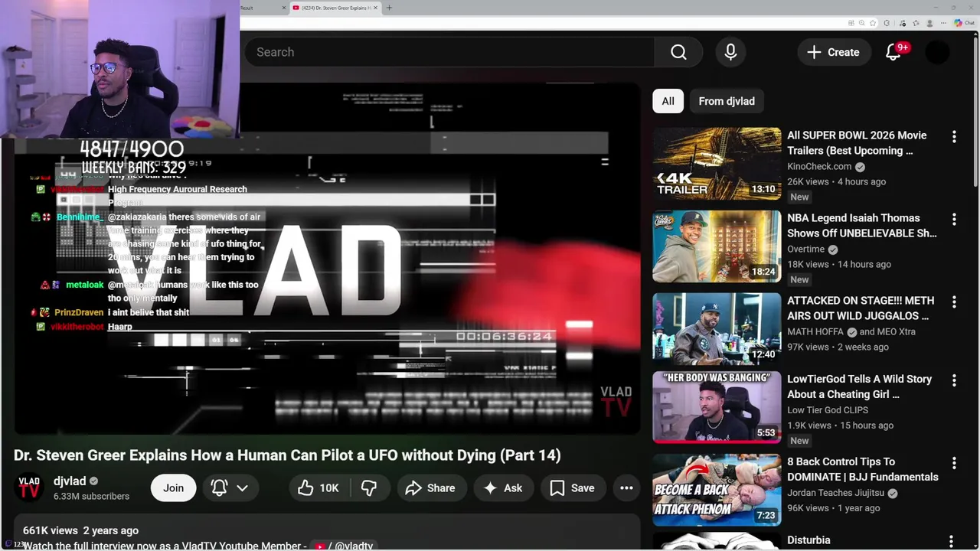Click the video title text
The image size is (980, 551).
(287, 455)
